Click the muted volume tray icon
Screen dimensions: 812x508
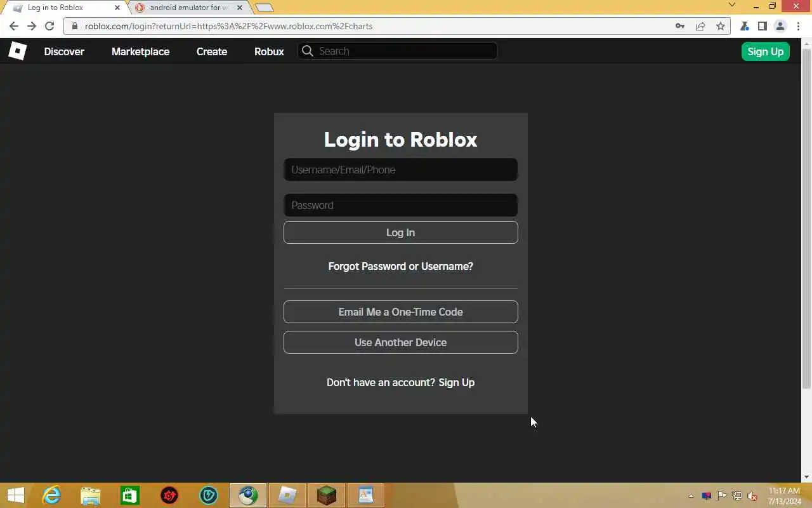(x=752, y=496)
